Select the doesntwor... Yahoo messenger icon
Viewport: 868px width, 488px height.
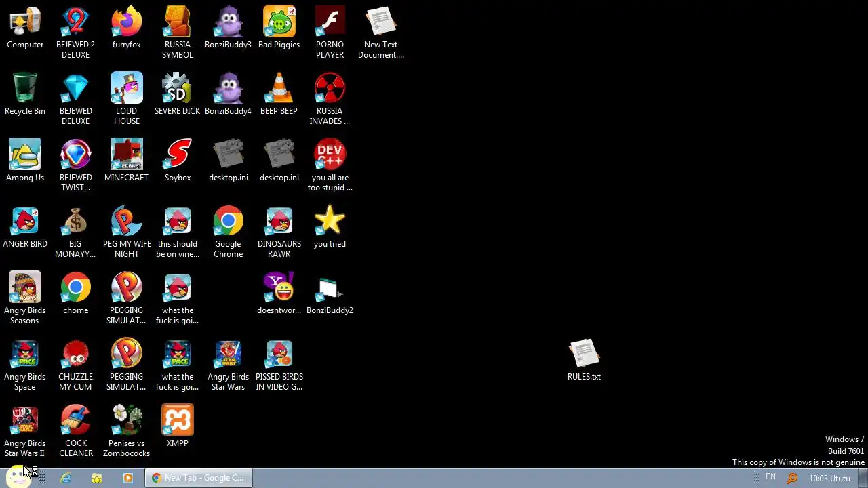click(279, 288)
